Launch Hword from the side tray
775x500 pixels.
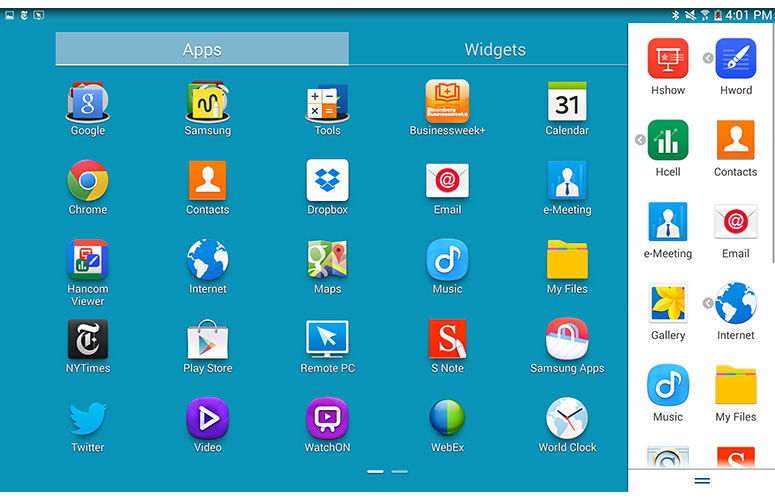point(735,58)
